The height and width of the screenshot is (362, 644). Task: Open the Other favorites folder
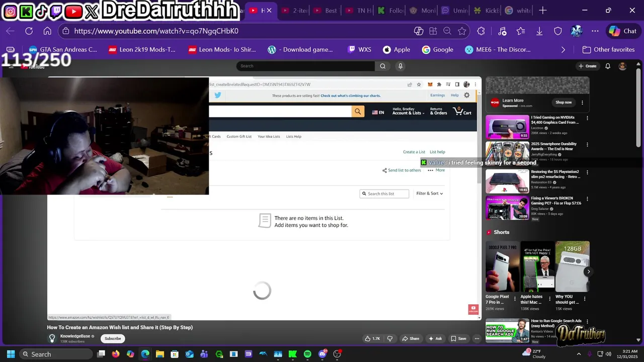pos(608,50)
